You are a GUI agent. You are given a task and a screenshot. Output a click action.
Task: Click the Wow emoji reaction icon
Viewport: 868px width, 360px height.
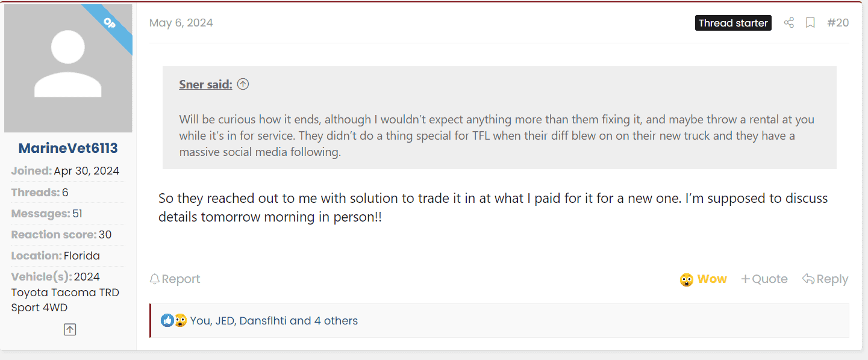(x=687, y=280)
